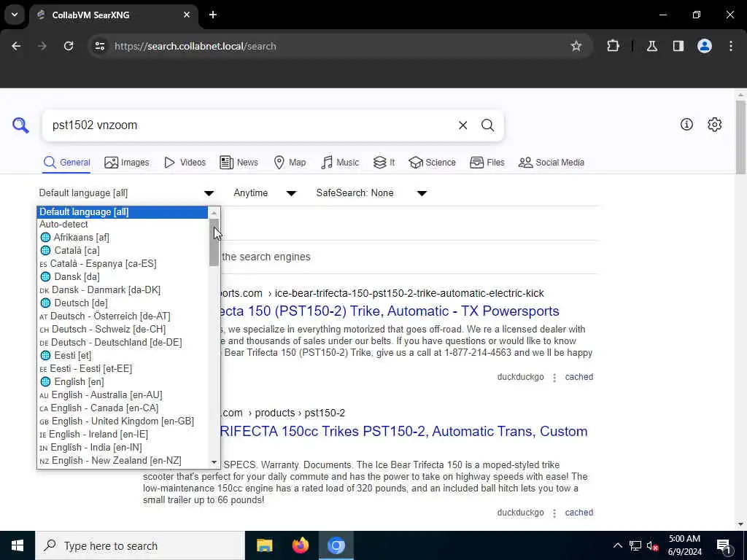Choose Deutsch - Deutschland [de-DE]
Screen dimensions: 747x560
point(123,343)
